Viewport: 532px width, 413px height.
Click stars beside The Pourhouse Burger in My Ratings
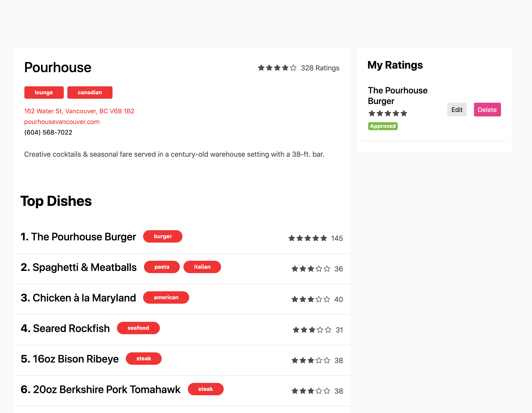coord(388,113)
